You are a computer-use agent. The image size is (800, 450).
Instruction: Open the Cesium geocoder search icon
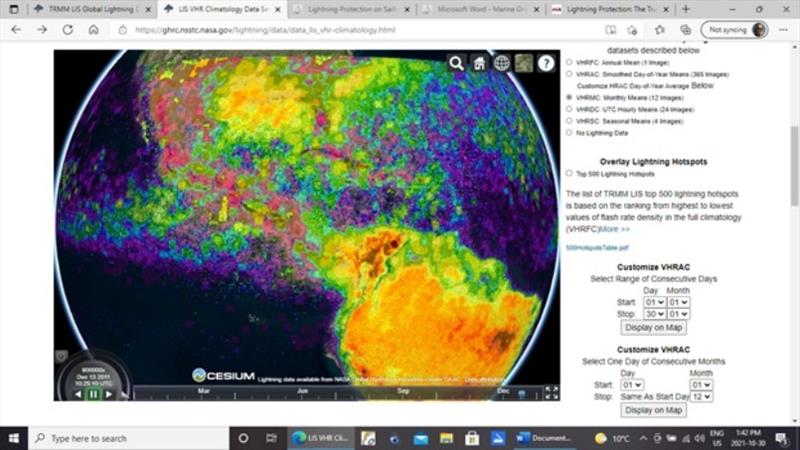point(456,63)
